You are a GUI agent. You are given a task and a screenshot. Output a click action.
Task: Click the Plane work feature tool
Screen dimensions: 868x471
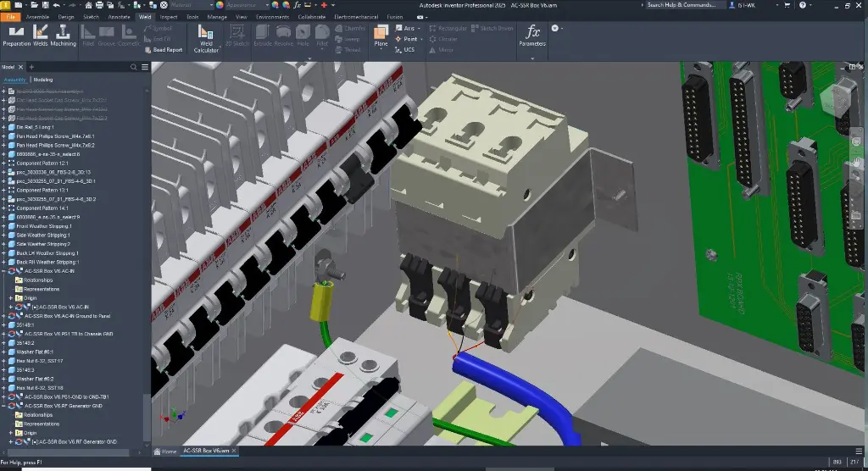click(381, 36)
